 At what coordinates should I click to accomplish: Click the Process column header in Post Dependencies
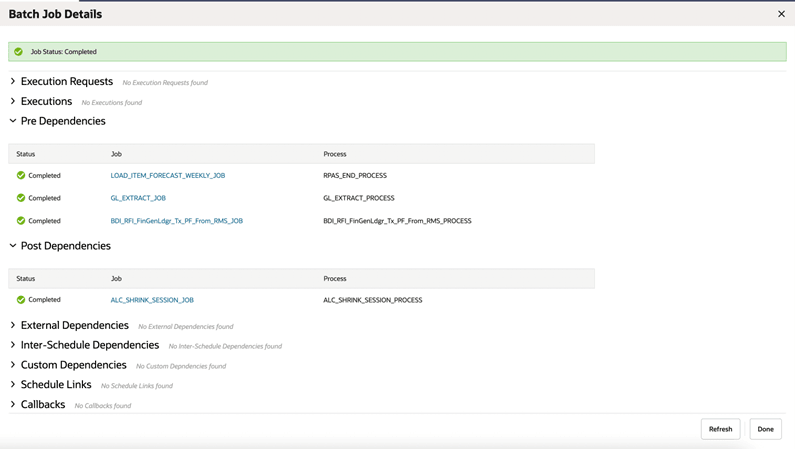point(335,278)
